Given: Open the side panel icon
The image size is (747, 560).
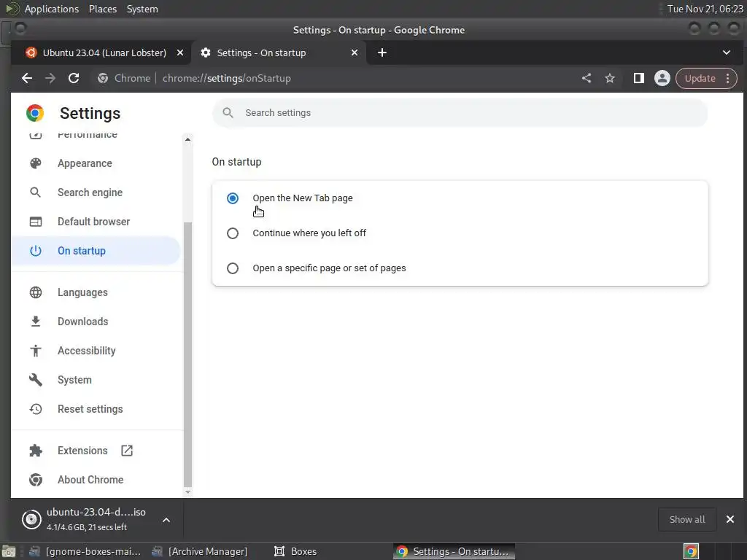Looking at the screenshot, I should click(x=639, y=78).
